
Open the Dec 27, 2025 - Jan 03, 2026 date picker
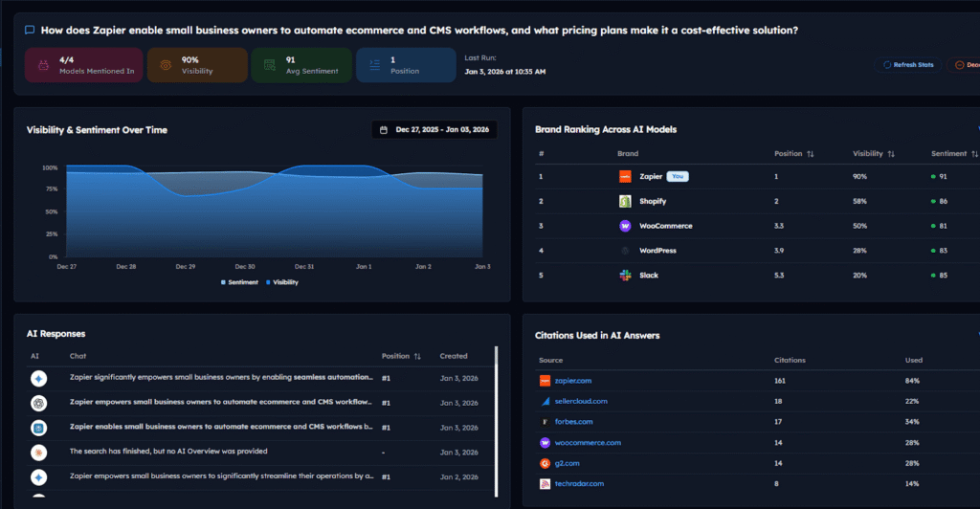point(434,130)
